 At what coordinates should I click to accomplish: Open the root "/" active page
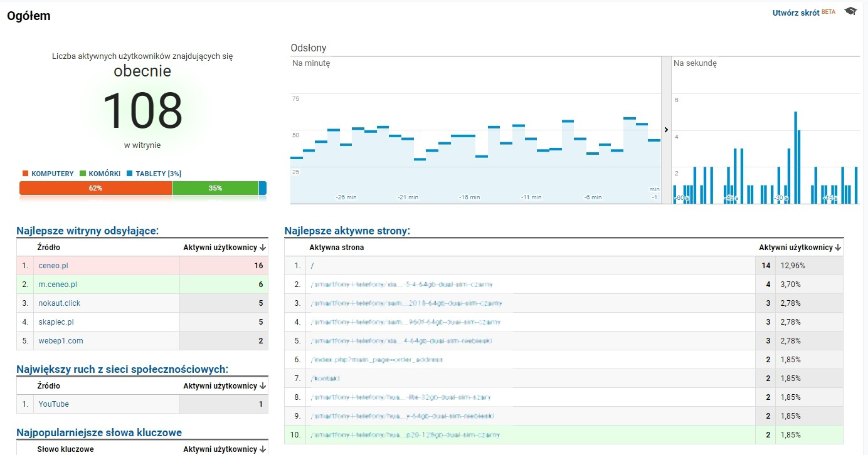pos(312,266)
